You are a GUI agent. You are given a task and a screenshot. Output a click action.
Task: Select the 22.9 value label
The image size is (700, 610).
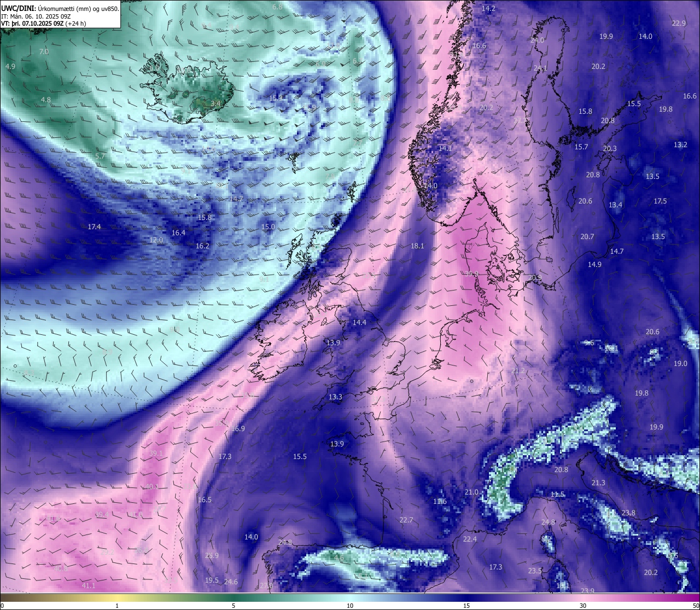pos(679,23)
